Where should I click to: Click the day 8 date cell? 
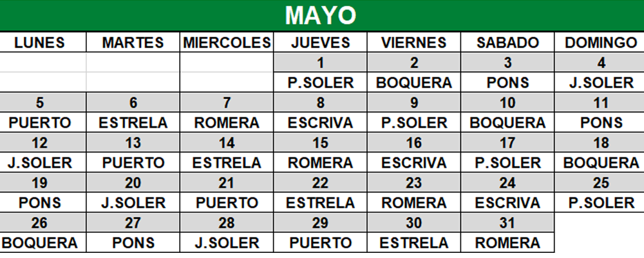[x=320, y=103]
